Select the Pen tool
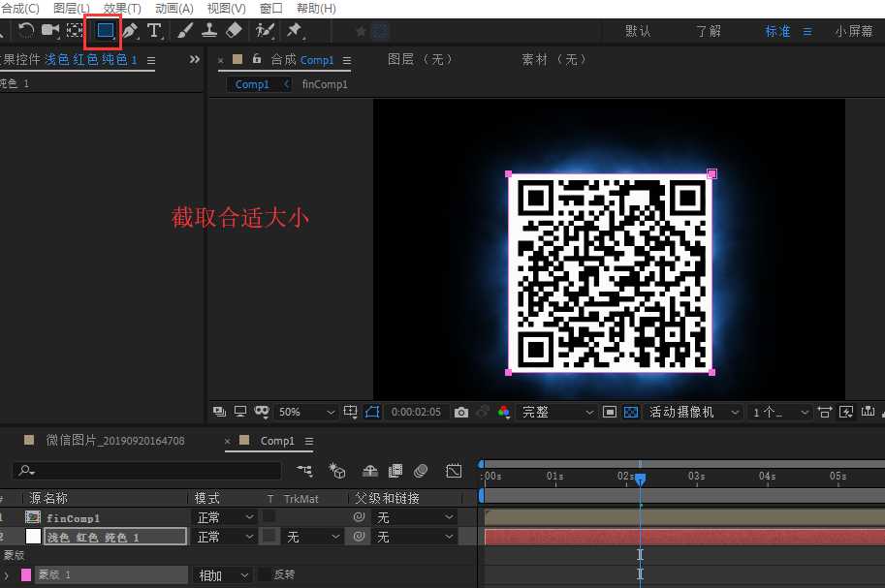The height and width of the screenshot is (588, 885). point(130,31)
